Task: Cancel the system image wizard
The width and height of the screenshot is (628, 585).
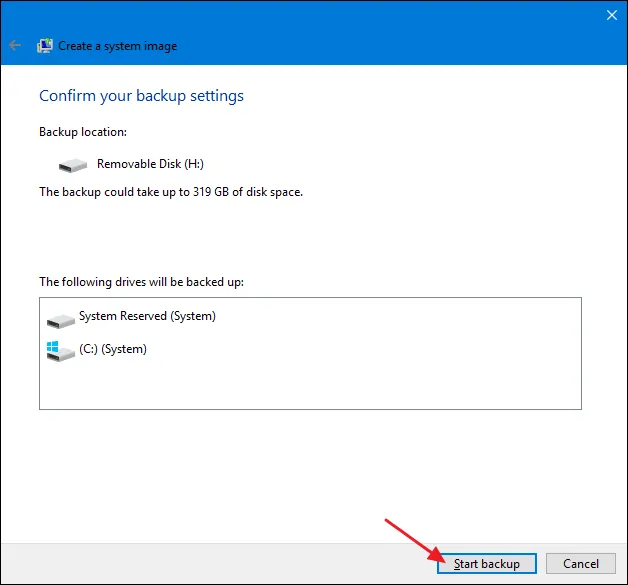Action: tap(581, 563)
